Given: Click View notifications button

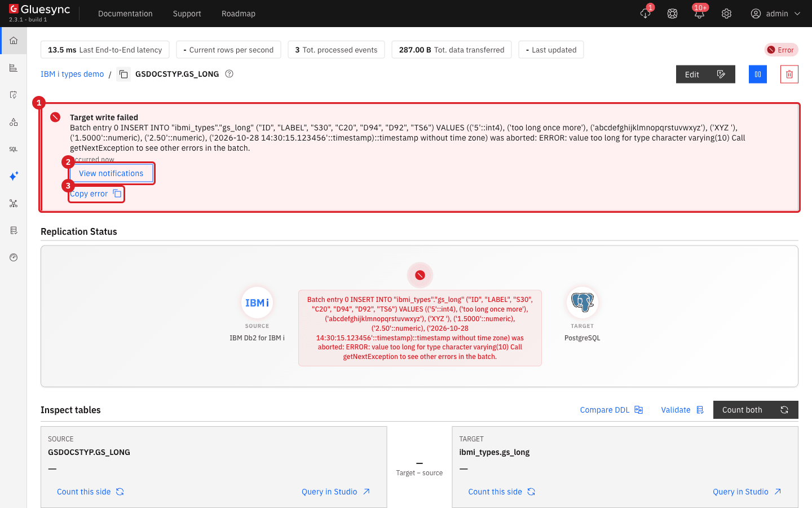Looking at the screenshot, I should coord(111,173).
